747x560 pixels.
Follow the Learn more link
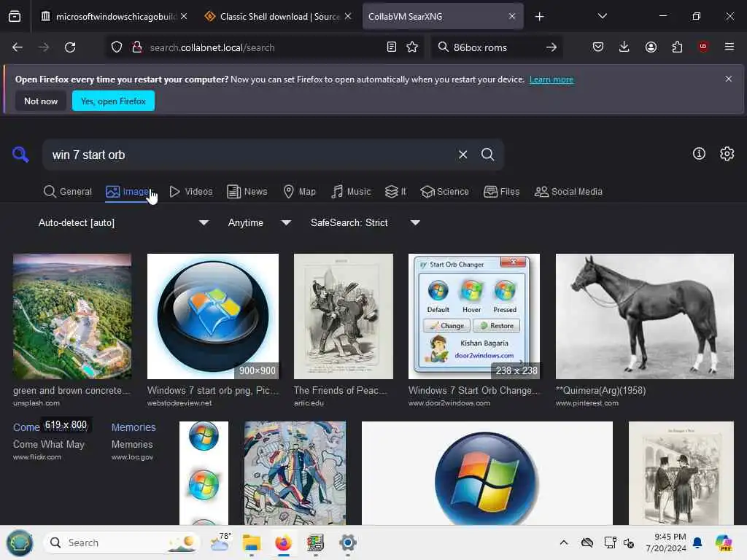pyautogui.click(x=551, y=79)
